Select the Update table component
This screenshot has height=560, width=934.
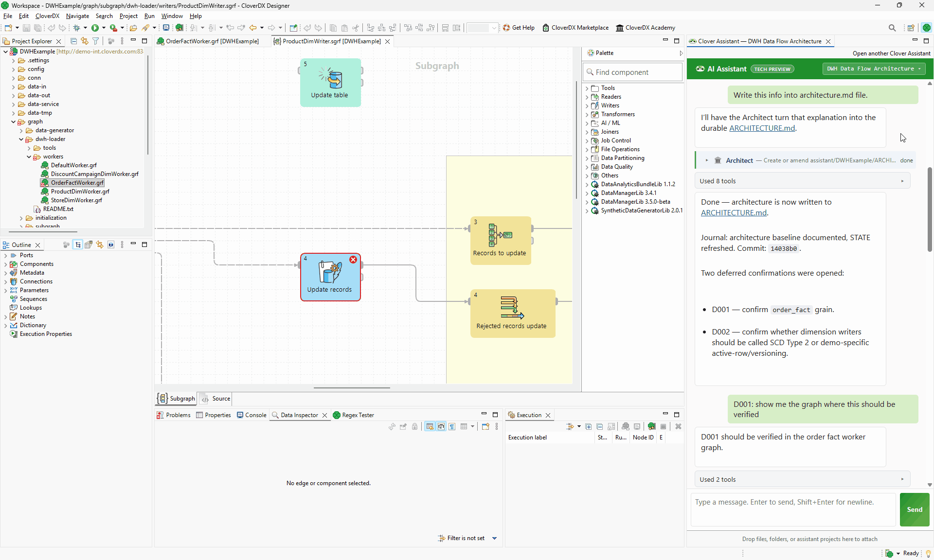(x=330, y=82)
